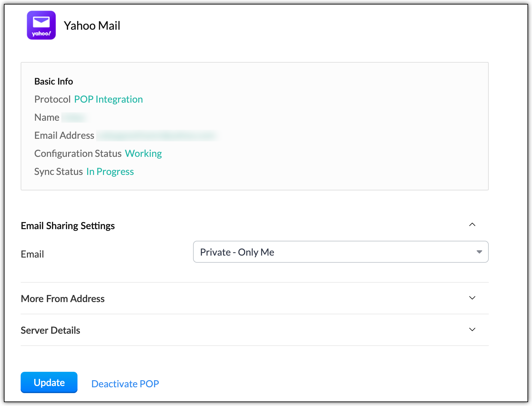Click the Working configuration status
Viewport: 532px width, 406px height.
pyautogui.click(x=143, y=154)
